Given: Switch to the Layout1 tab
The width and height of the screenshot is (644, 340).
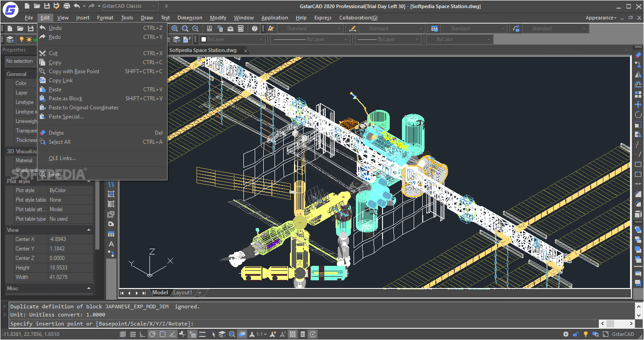Looking at the screenshot, I should 183,293.
